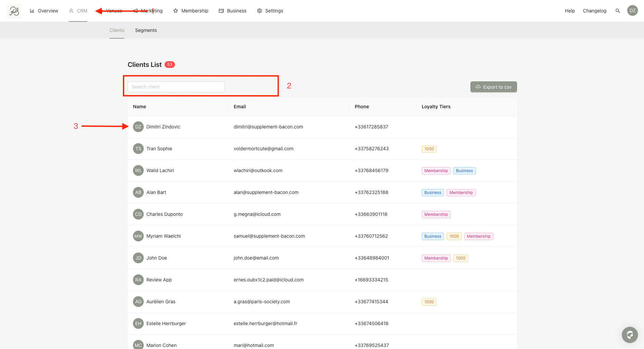Click the TS avatar for Tran Sophie
This screenshot has width=644, height=349.
138,149
